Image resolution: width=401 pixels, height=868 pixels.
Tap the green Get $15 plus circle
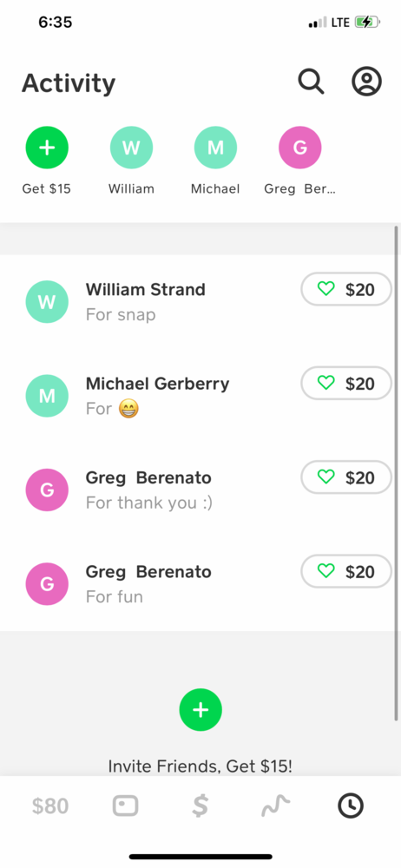point(47,148)
